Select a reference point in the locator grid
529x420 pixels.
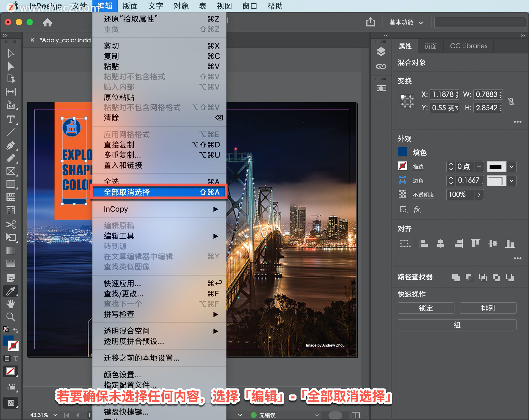[x=407, y=101]
